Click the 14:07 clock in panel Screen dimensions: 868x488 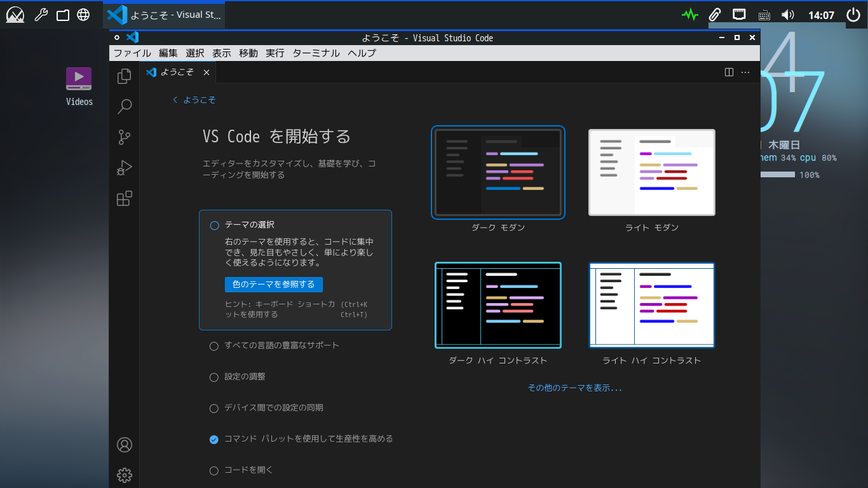tap(821, 15)
